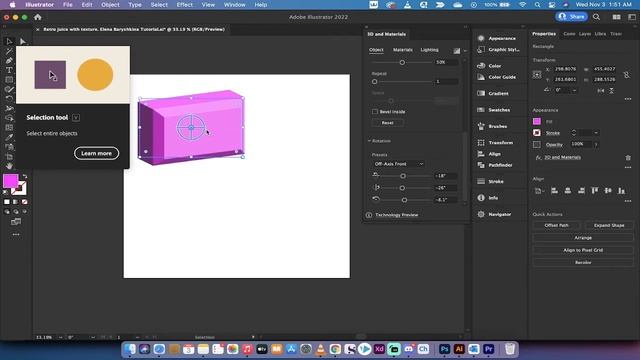The width and height of the screenshot is (640, 360).
Task: Click the Fill swatch in Properties Appearance
Action: click(537, 121)
